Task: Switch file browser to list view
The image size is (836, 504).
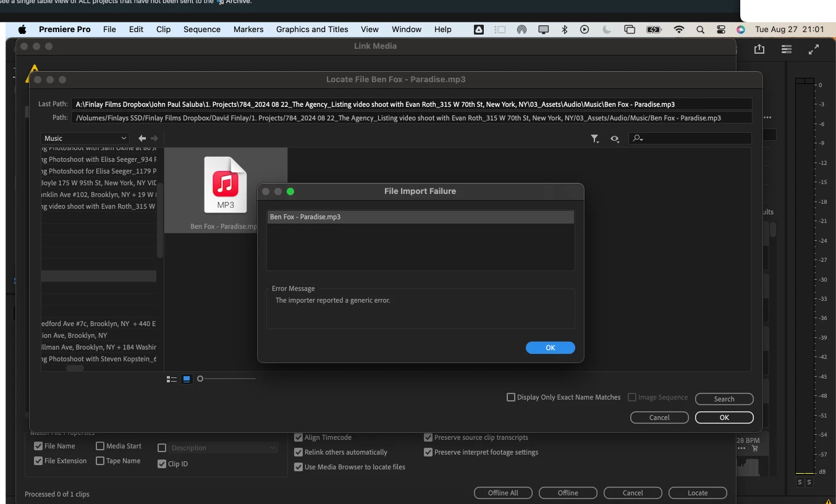Action: pyautogui.click(x=172, y=379)
